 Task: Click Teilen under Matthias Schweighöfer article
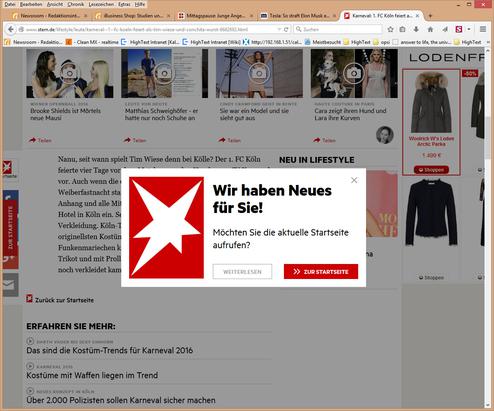pyautogui.click(x=135, y=140)
